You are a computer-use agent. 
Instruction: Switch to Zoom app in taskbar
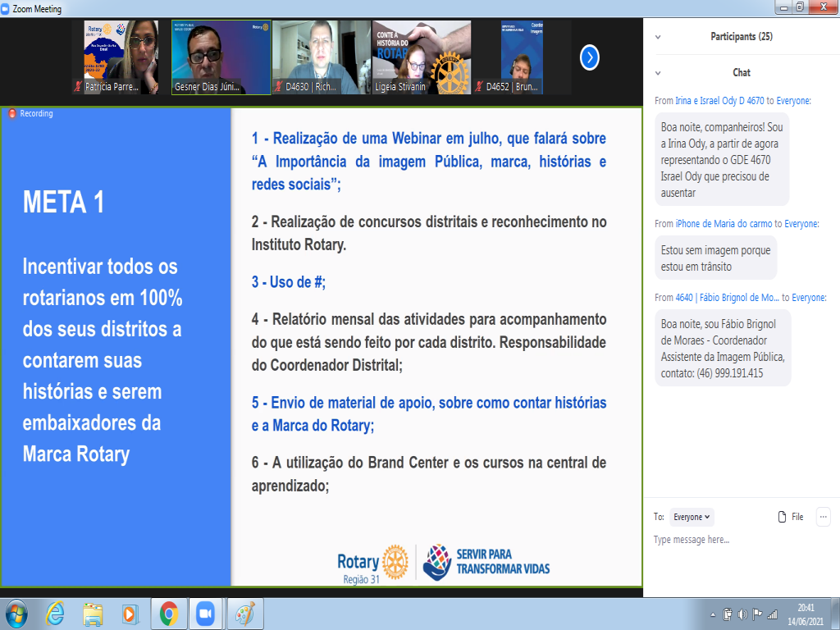[205, 614]
